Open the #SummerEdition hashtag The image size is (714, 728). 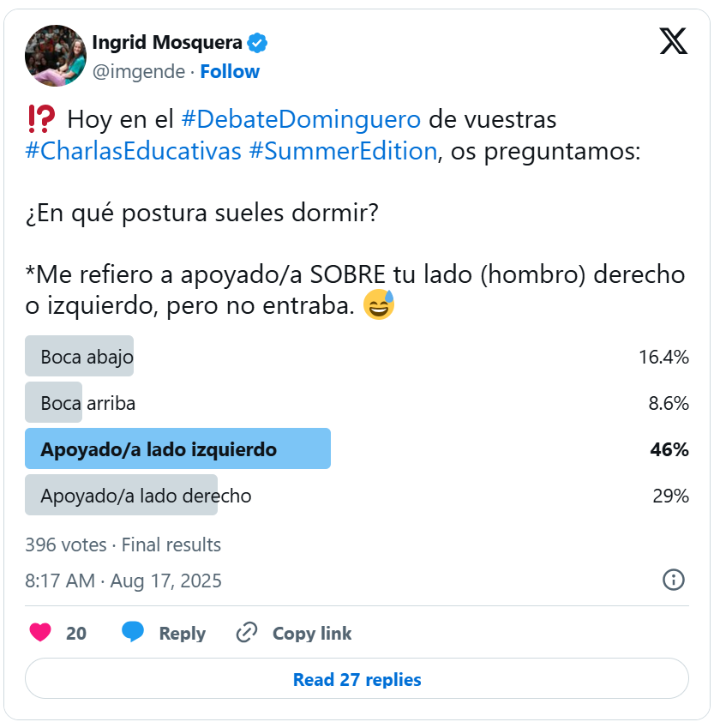(x=343, y=151)
